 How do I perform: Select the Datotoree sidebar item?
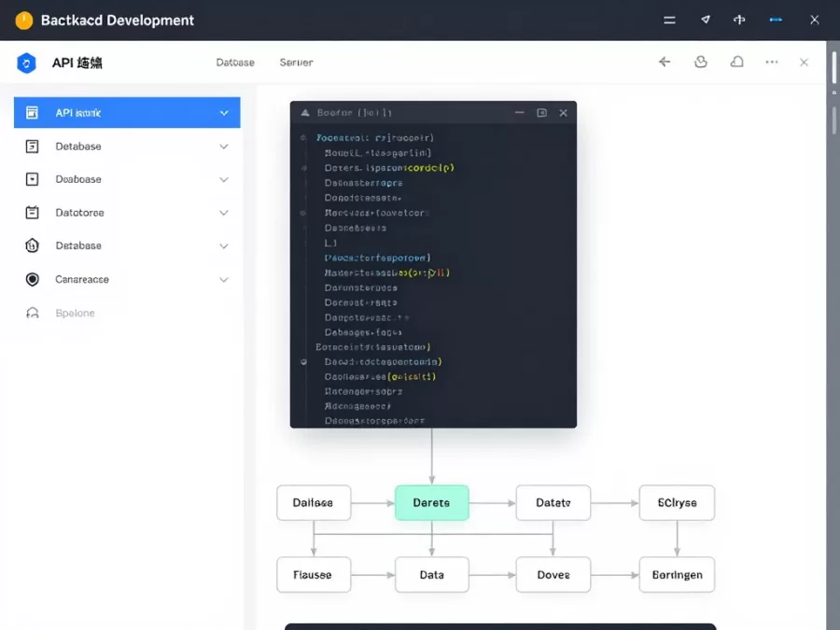[127, 213]
